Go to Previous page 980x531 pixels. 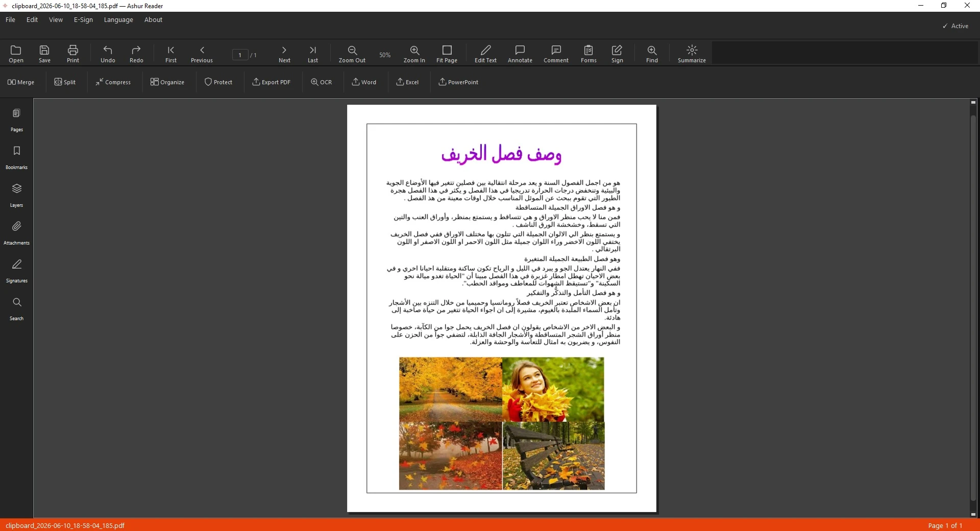click(x=202, y=54)
